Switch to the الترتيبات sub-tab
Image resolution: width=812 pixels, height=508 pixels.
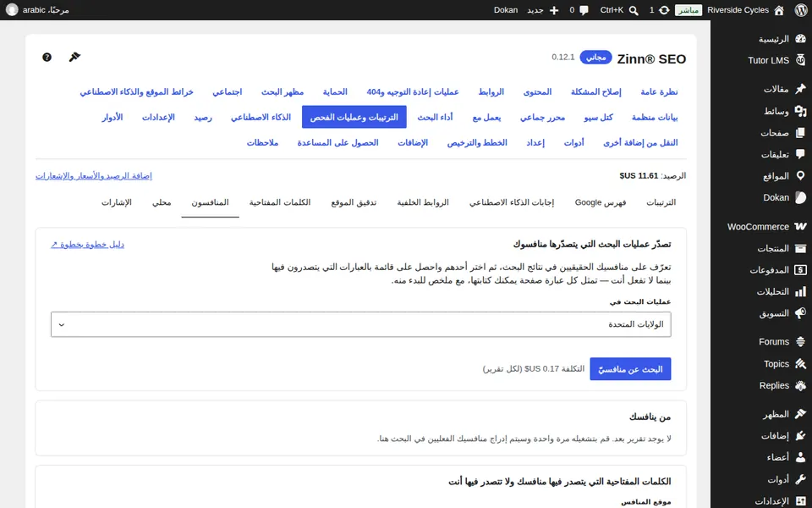[x=661, y=202]
